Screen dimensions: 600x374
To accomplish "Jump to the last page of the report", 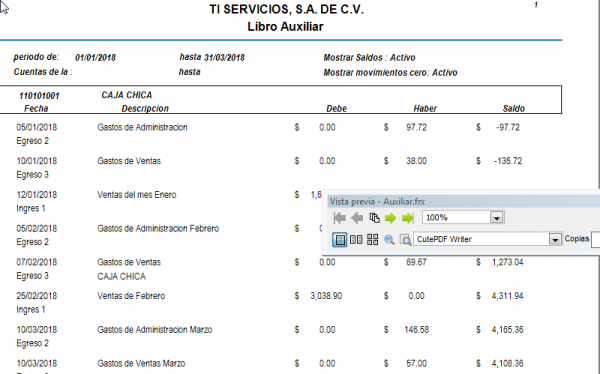I will [408, 218].
